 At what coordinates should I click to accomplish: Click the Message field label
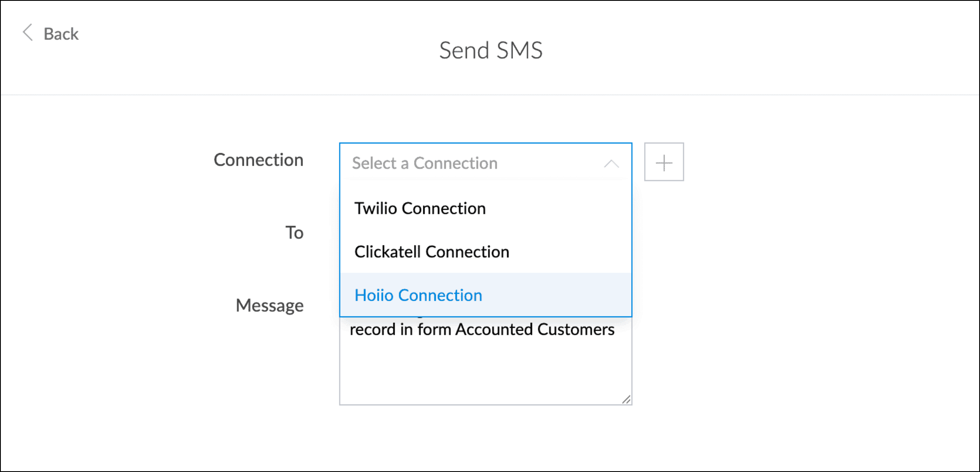(x=270, y=306)
